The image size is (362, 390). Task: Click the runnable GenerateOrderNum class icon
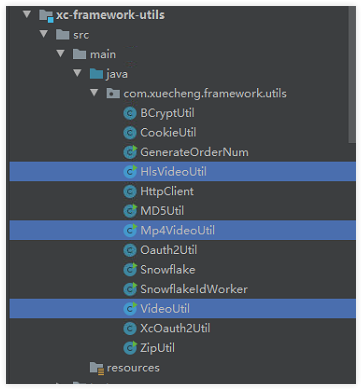click(x=130, y=152)
